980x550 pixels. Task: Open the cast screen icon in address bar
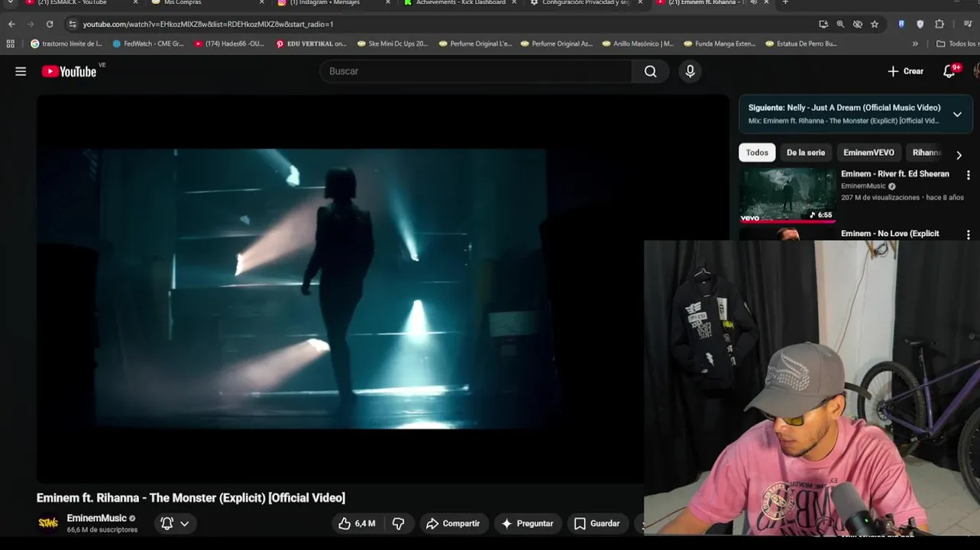click(x=823, y=24)
